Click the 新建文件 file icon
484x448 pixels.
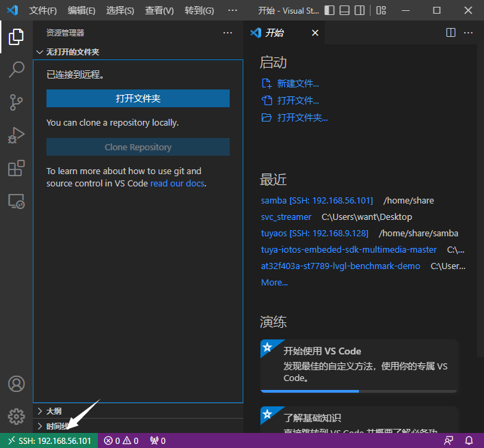(x=267, y=83)
